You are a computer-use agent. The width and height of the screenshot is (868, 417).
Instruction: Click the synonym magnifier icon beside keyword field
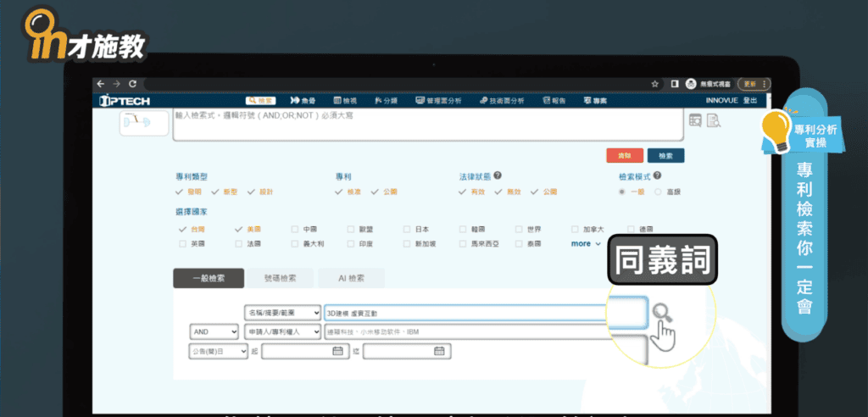[662, 313]
